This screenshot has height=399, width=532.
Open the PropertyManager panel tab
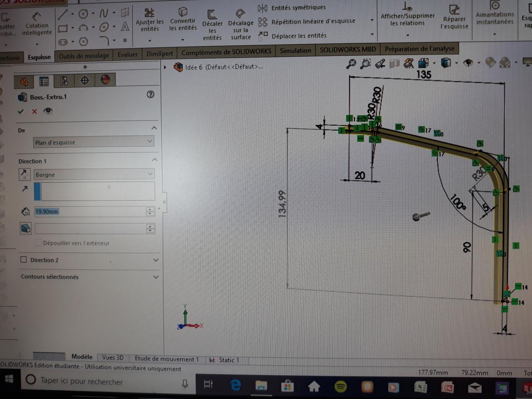[x=44, y=81]
